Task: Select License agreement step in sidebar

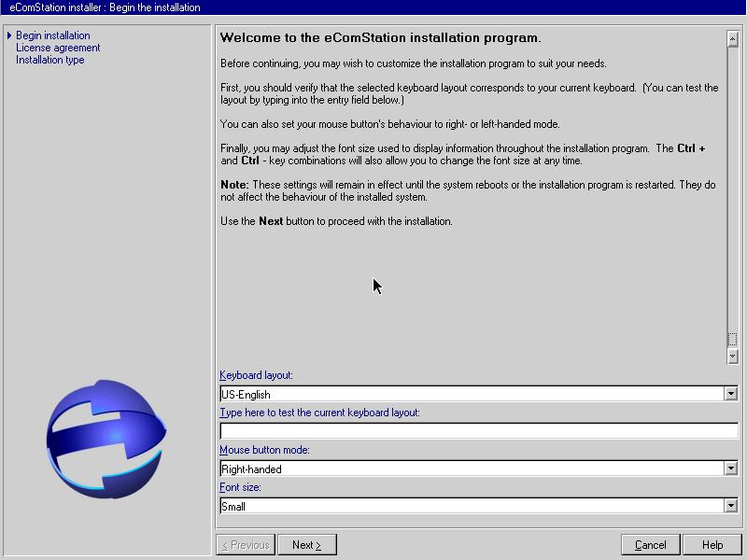Action: pos(58,48)
